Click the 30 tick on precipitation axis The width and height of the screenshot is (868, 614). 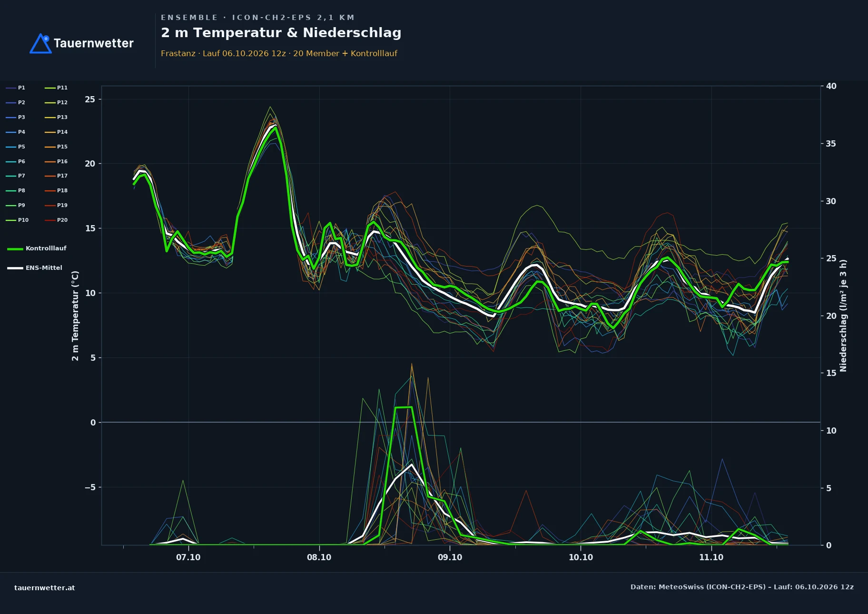831,201
